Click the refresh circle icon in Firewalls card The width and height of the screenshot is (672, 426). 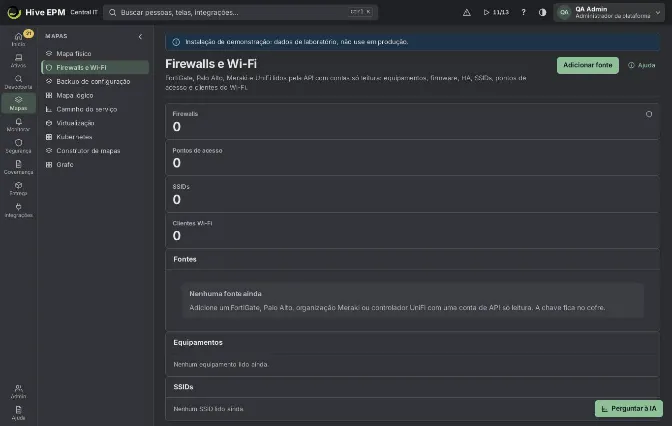coord(649,114)
